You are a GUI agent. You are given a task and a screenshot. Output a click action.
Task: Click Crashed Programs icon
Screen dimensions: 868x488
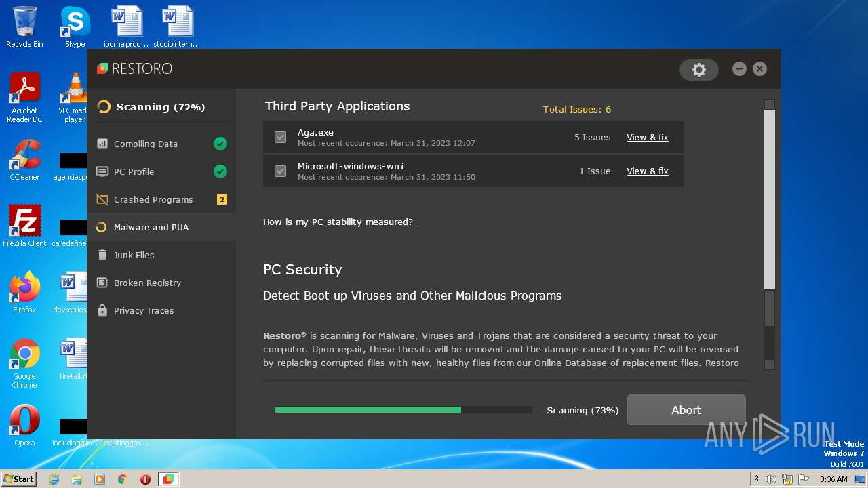click(102, 199)
